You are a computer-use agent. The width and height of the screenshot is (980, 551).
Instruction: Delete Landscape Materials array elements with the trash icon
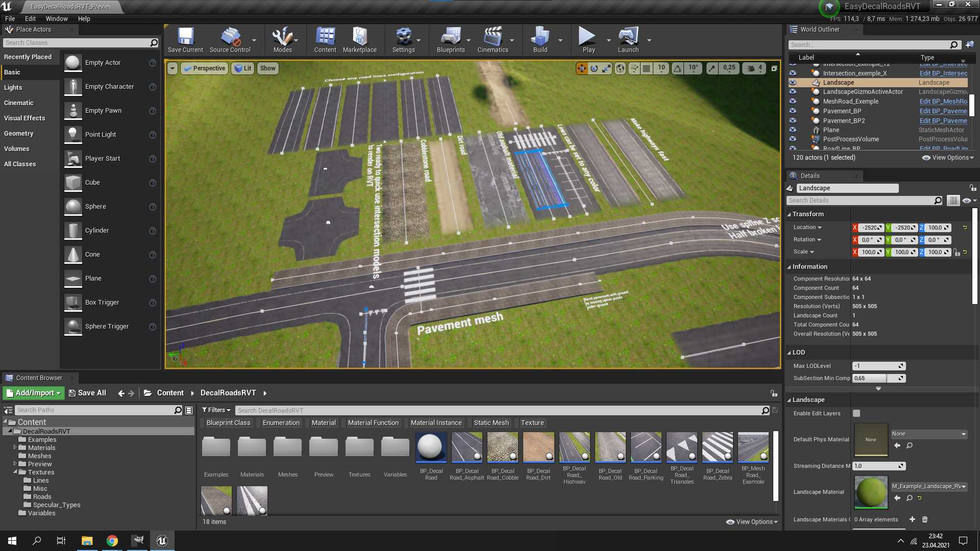(924, 519)
